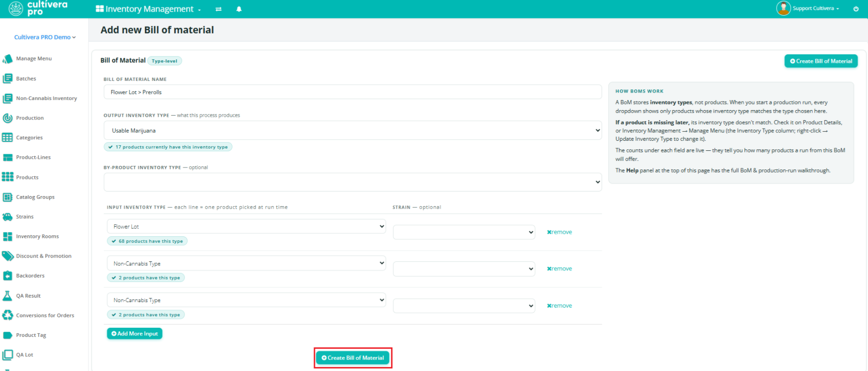Open the Inventory Management menu
This screenshot has height=371, width=868.
(148, 9)
